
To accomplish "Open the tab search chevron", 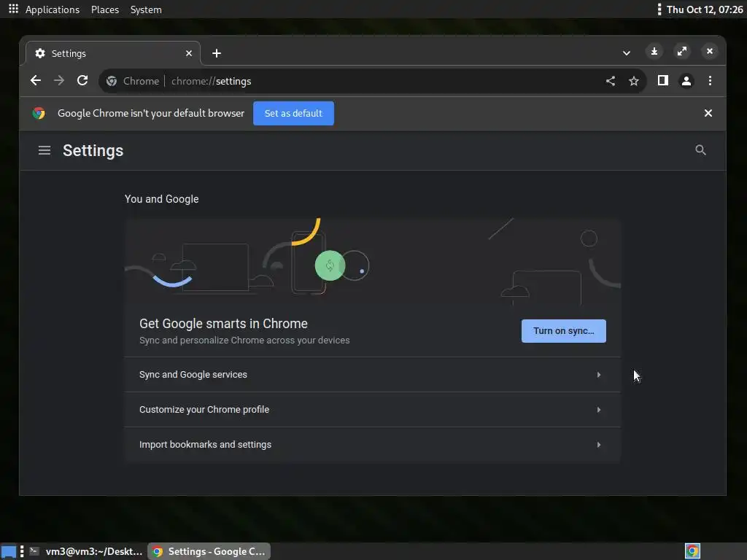I will [x=627, y=52].
